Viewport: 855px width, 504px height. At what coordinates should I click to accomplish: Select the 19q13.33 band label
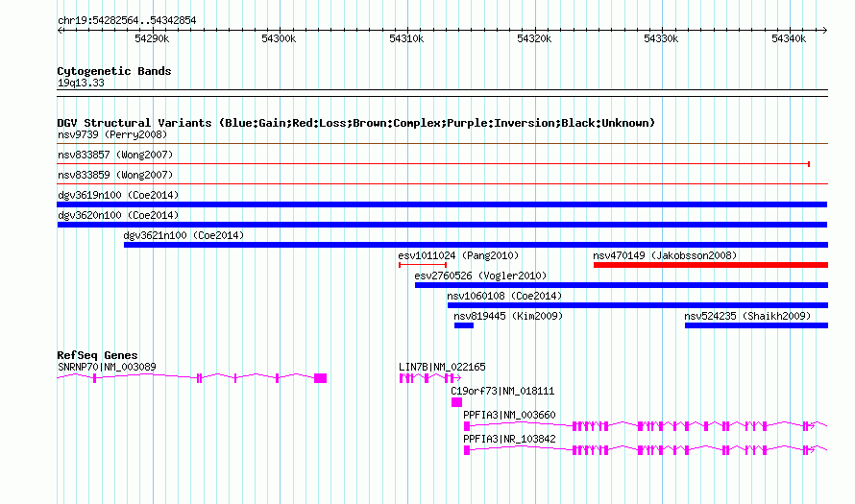point(81,83)
